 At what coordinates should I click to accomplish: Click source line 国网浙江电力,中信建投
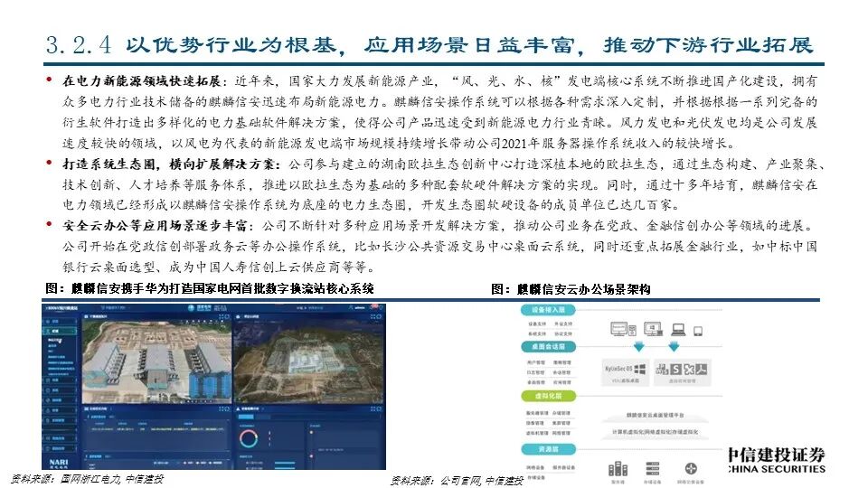(88, 479)
